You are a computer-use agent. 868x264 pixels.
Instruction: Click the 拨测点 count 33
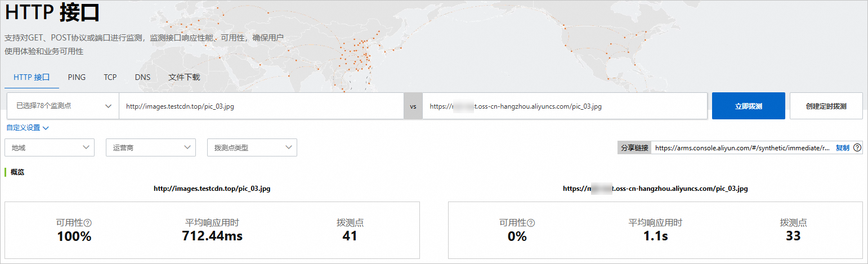tap(793, 236)
